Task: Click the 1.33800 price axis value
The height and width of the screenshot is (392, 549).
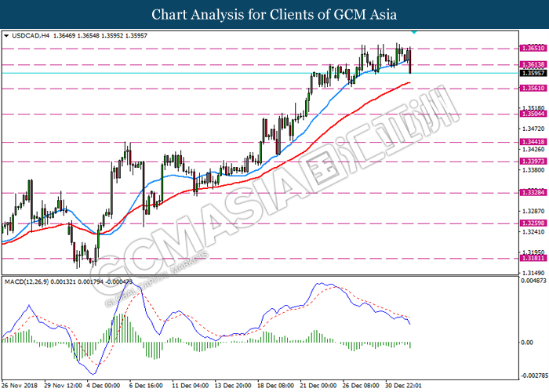Action: (x=533, y=170)
